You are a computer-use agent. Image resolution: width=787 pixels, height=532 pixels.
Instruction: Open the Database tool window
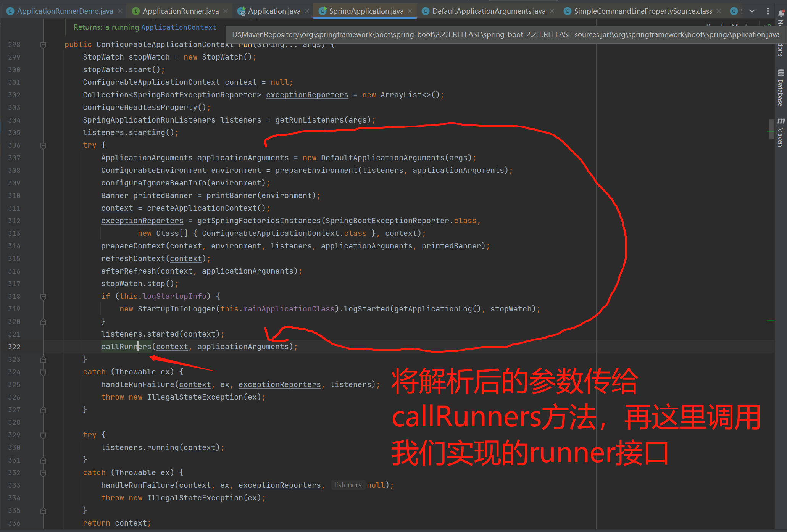click(781, 88)
